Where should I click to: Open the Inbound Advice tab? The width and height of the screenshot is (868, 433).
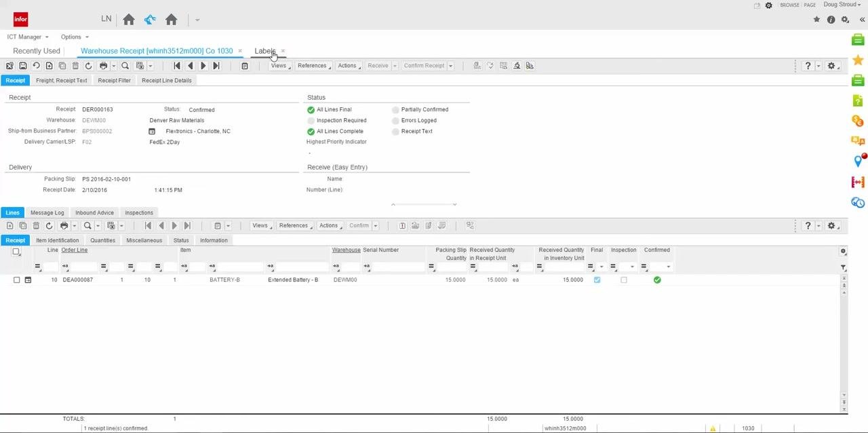[94, 212]
